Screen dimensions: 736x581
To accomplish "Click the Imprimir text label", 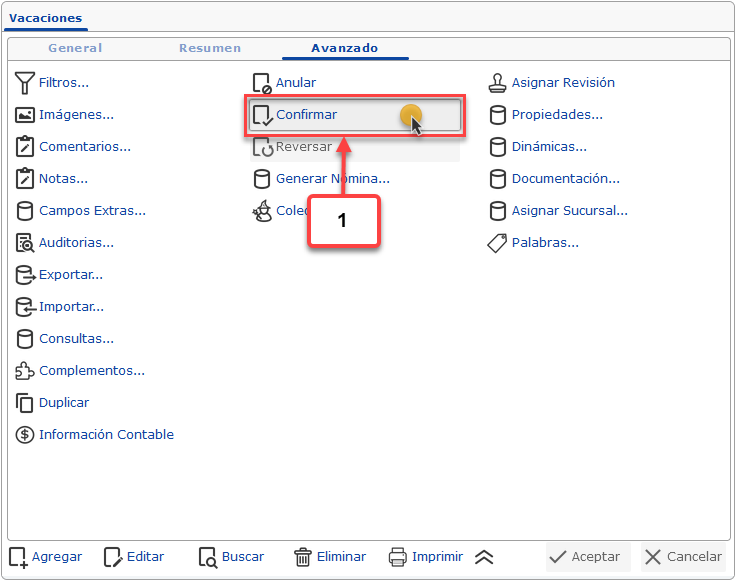I will 437,557.
